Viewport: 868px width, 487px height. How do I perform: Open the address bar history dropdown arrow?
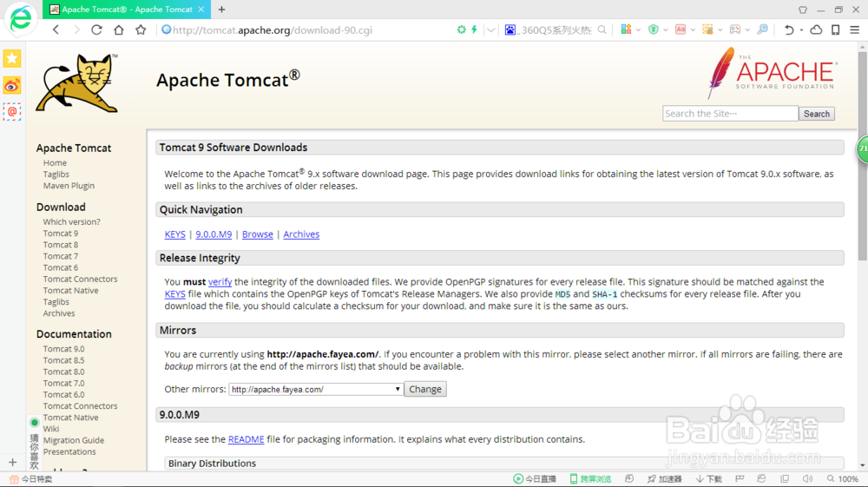coord(491,30)
